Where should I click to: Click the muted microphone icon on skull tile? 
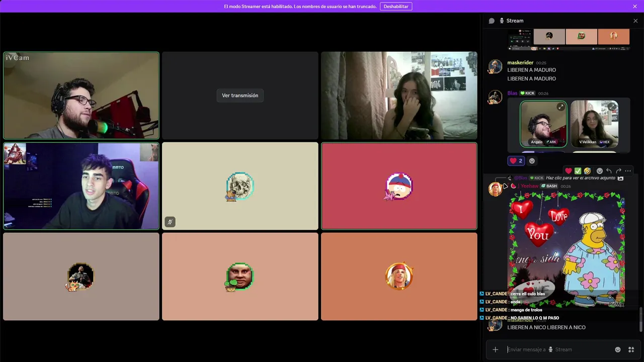[170, 222]
